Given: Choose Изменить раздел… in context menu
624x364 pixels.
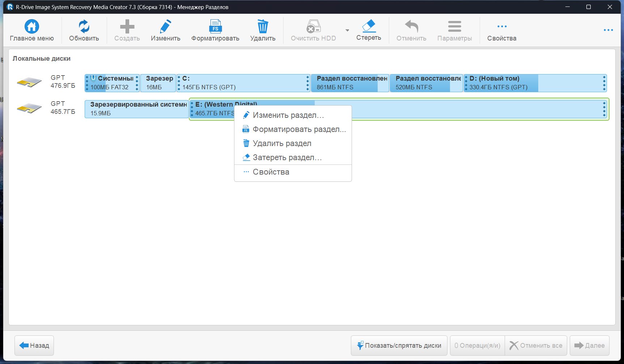Looking at the screenshot, I should click(288, 115).
